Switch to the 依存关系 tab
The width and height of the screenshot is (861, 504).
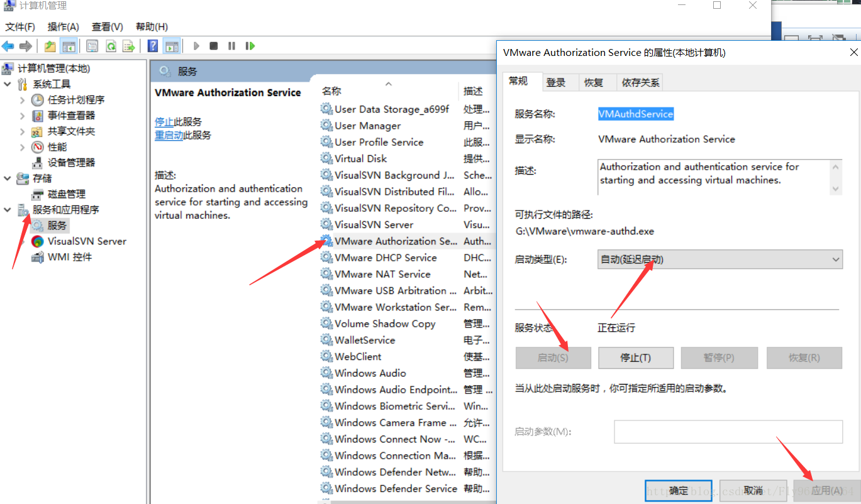point(640,82)
